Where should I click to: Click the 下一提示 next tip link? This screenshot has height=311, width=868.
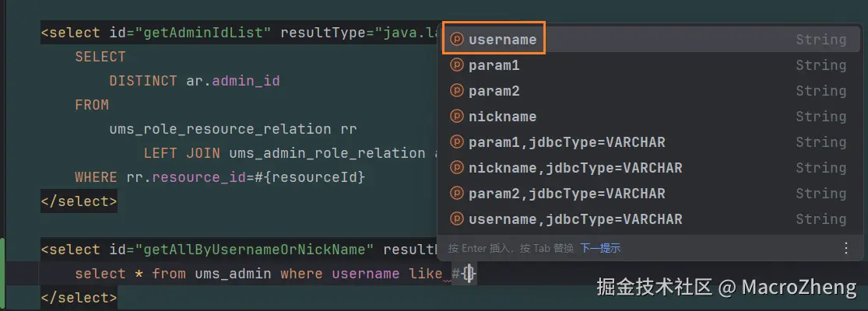coord(600,249)
